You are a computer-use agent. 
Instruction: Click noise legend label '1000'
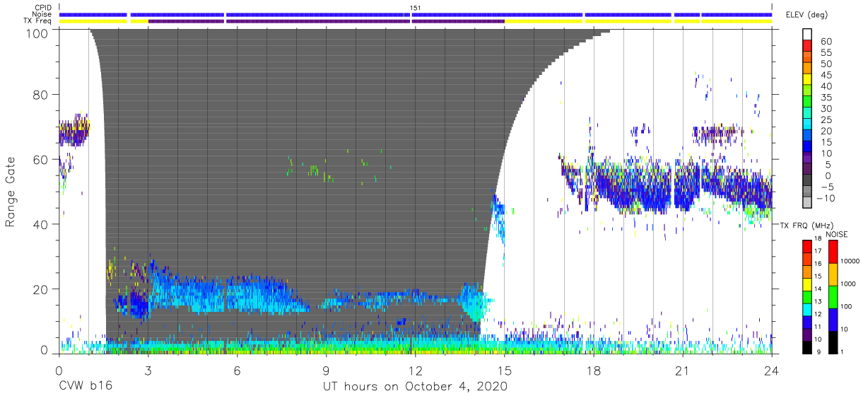point(849,284)
